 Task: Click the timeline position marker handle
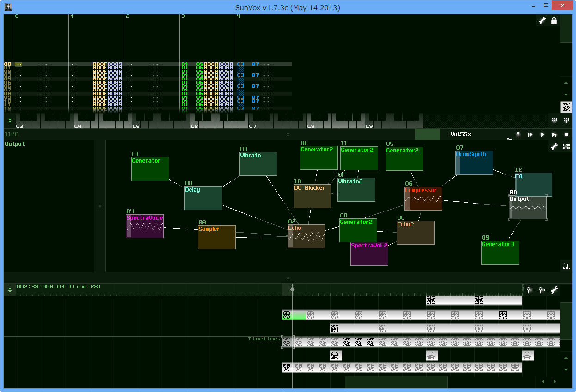292,289
